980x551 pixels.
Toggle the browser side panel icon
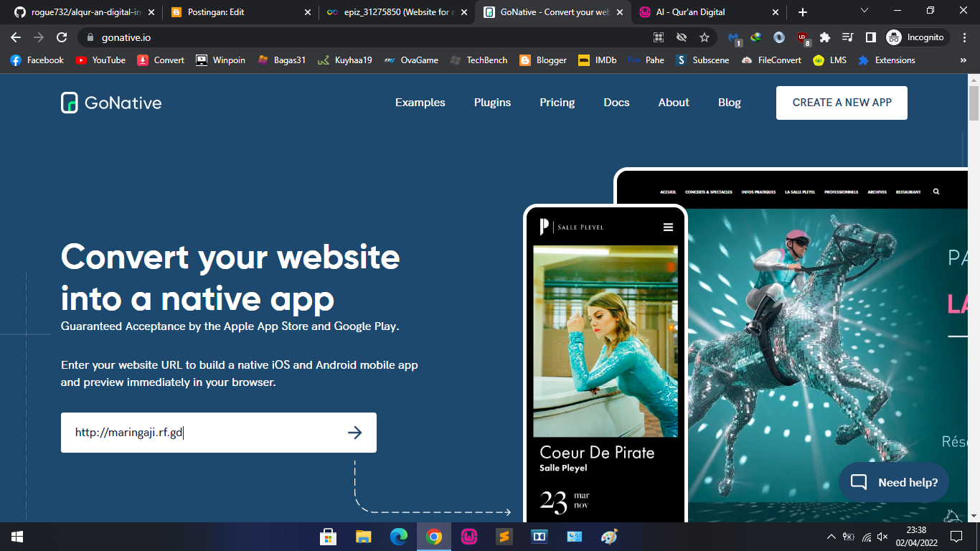click(x=871, y=37)
